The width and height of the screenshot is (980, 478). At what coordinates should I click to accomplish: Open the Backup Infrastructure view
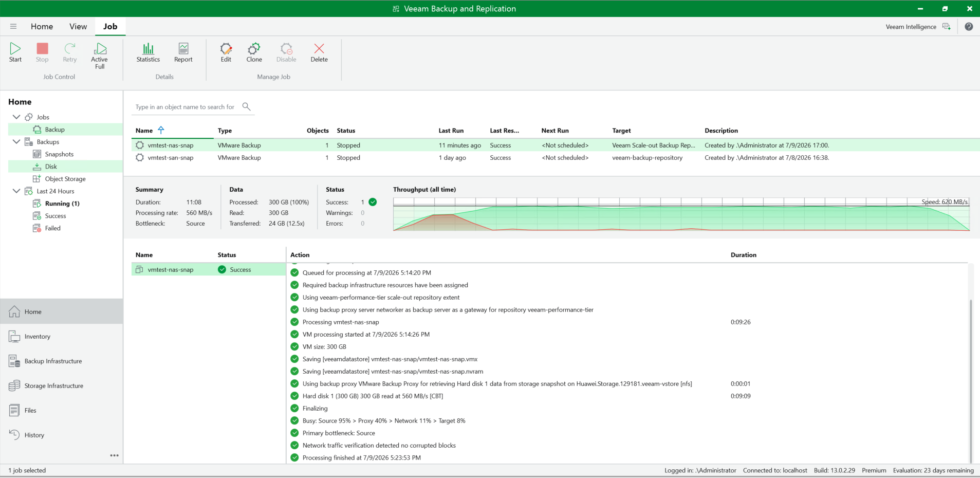(x=62, y=361)
